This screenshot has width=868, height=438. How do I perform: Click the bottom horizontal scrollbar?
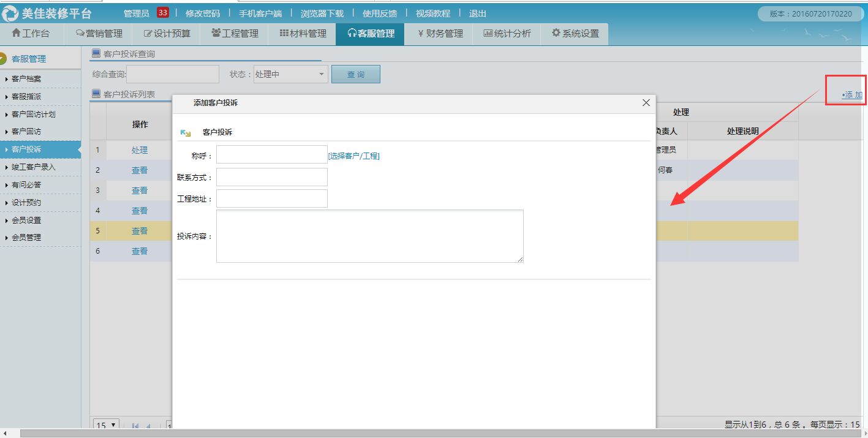(x=429, y=434)
